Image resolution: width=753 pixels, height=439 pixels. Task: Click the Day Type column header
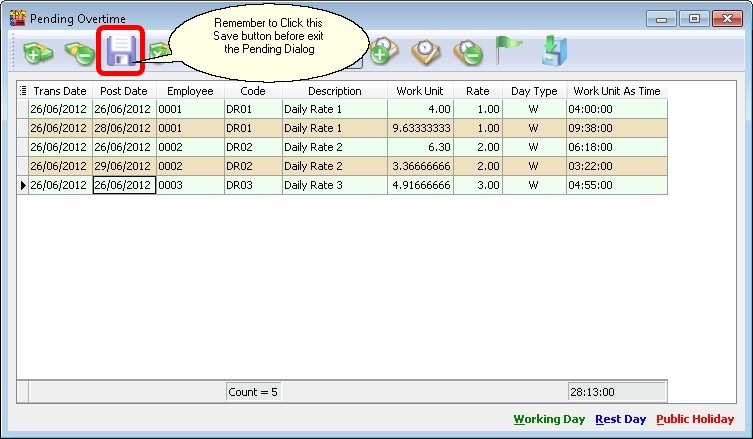coord(534,91)
